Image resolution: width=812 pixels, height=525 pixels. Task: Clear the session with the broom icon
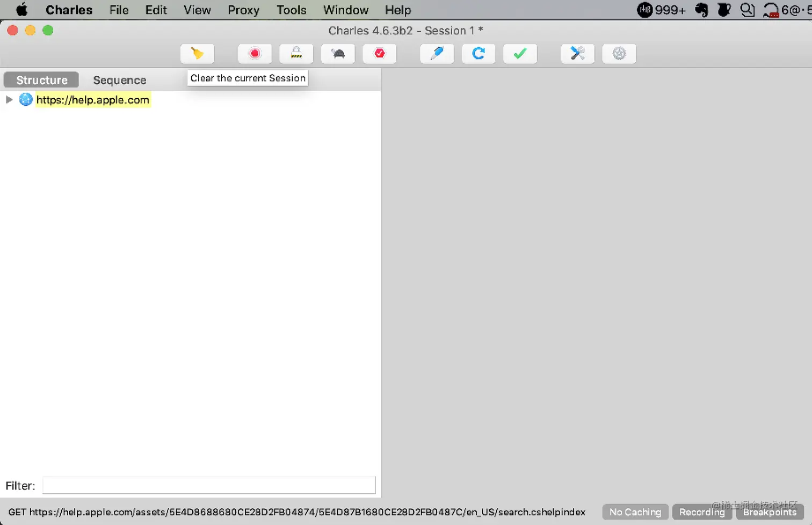(x=197, y=54)
